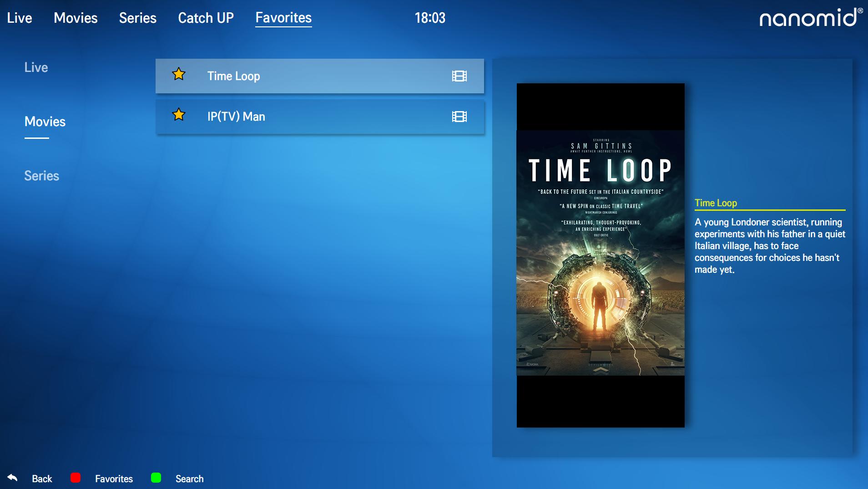Select Live in the left sidebar

click(x=36, y=67)
